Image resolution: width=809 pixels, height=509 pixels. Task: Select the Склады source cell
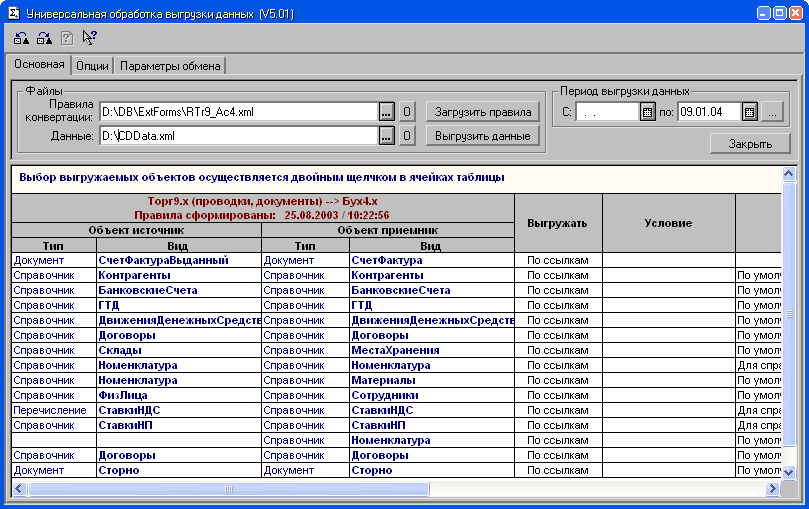179,350
